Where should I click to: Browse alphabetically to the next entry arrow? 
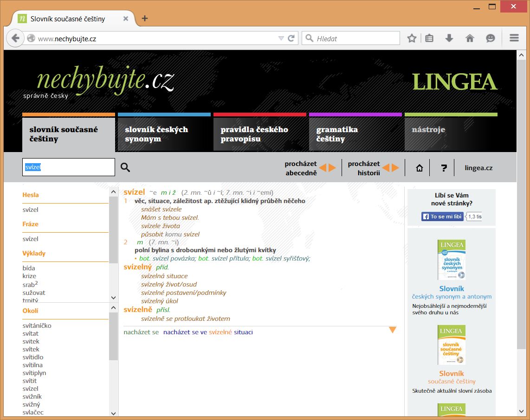(332, 168)
